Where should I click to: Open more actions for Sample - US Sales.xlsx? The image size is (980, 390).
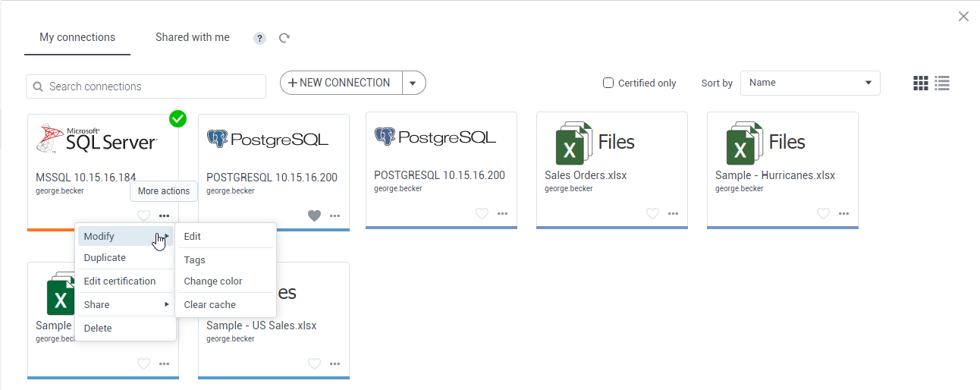click(335, 364)
